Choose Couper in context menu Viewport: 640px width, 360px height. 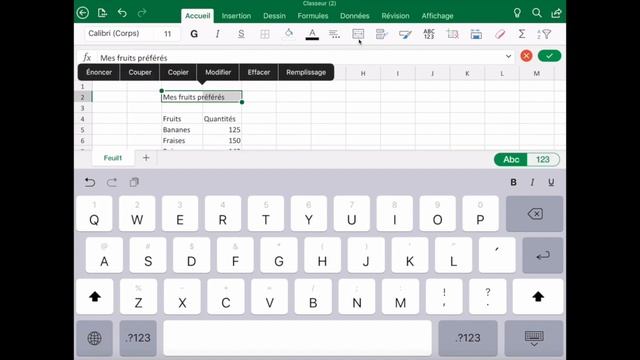pos(140,72)
